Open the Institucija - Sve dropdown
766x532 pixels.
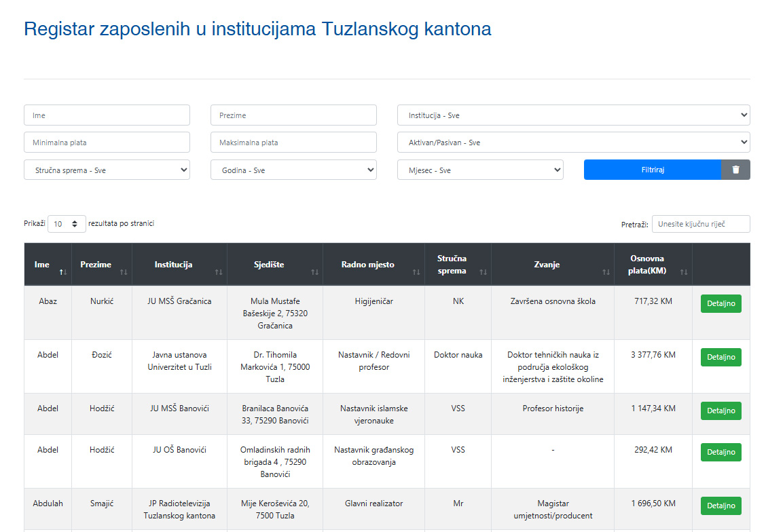573,115
